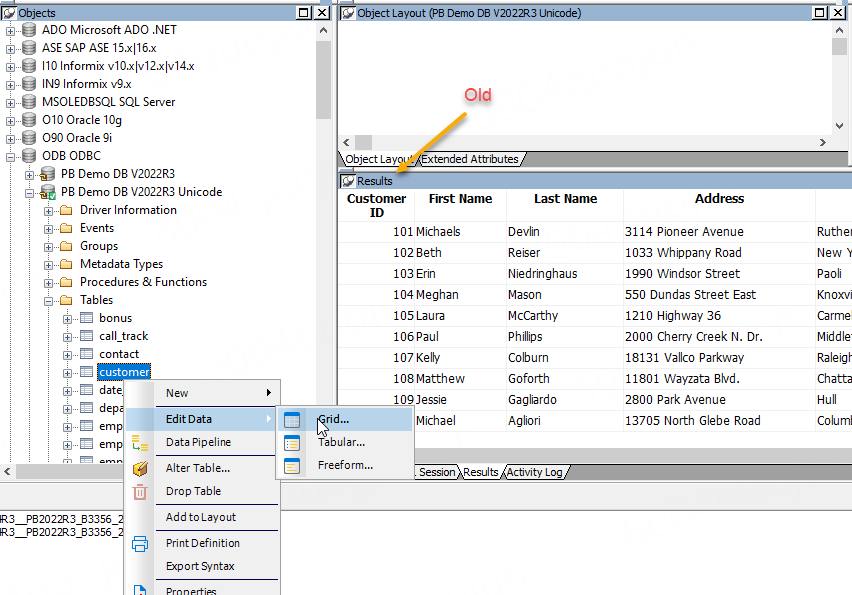Click the Freeform layout icon in submenu
This screenshot has width=852, height=595.
tap(292, 466)
